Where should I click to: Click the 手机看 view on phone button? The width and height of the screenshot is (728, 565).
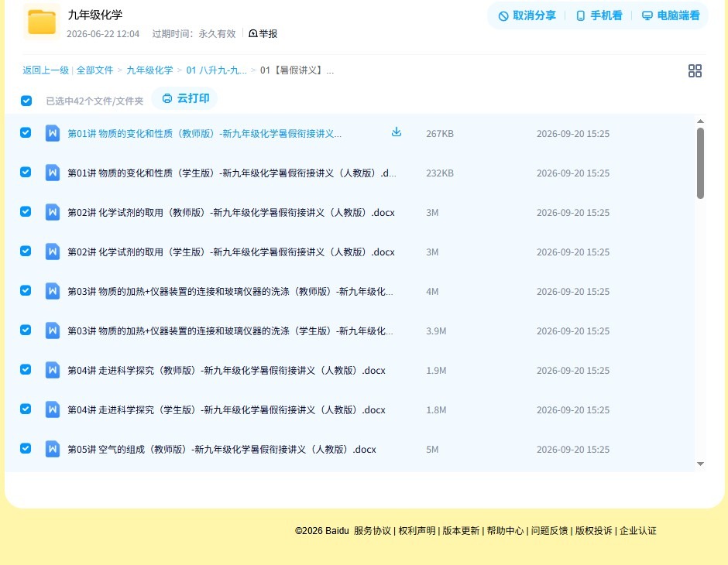(x=599, y=15)
